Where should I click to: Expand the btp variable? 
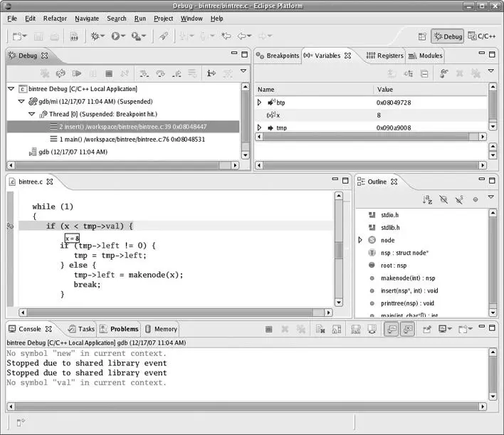pyautogui.click(x=260, y=103)
